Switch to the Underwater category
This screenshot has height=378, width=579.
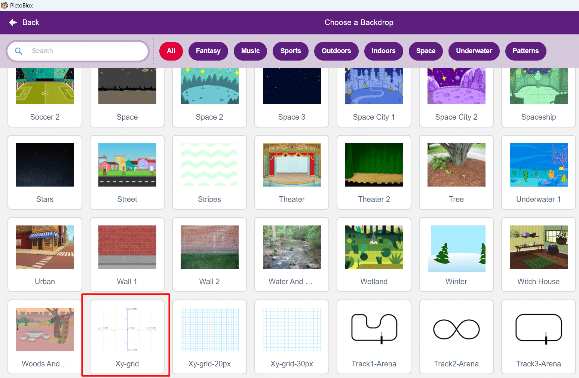coord(474,51)
